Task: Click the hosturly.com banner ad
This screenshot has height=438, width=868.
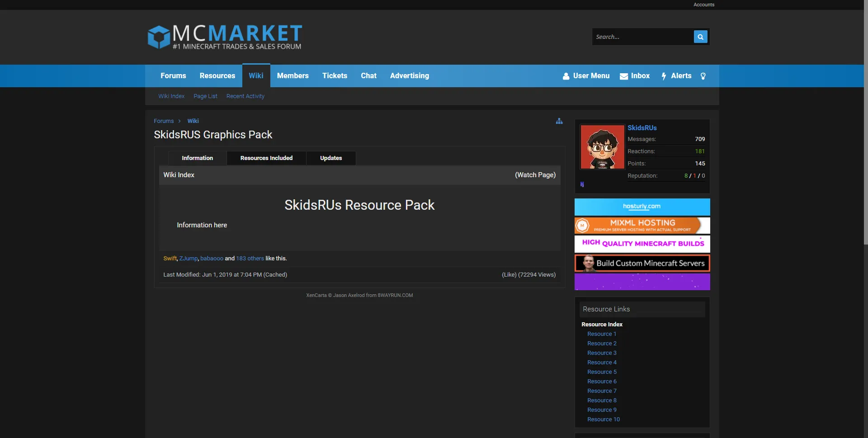Action: 642,207
